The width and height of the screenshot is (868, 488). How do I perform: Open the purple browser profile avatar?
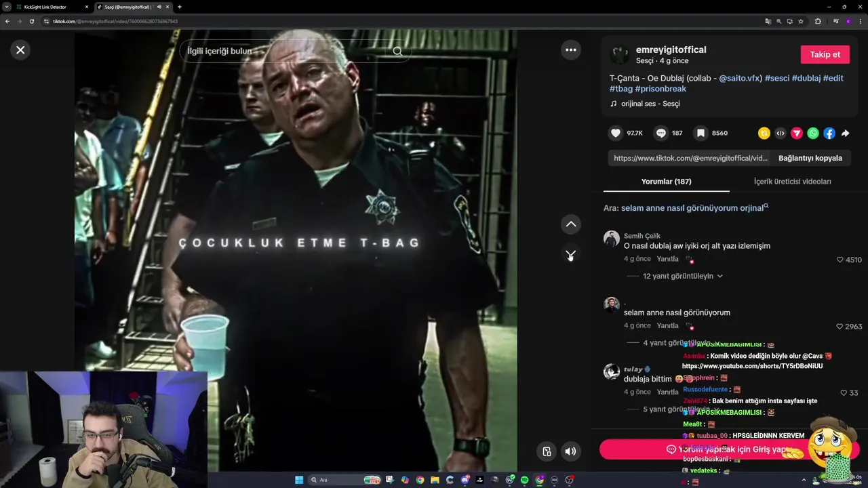click(x=848, y=21)
